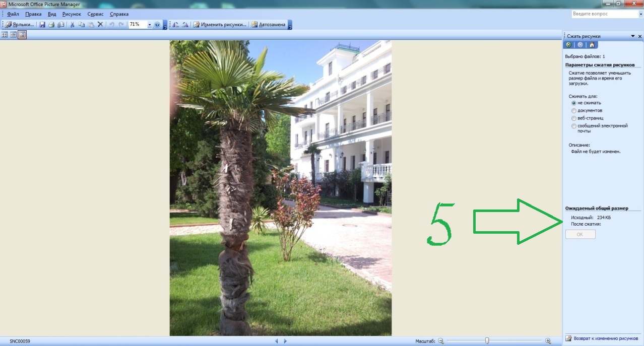Image resolution: width=644 pixels, height=346 pixels.
Task: Go back using task pane arrow
Action: (569, 45)
